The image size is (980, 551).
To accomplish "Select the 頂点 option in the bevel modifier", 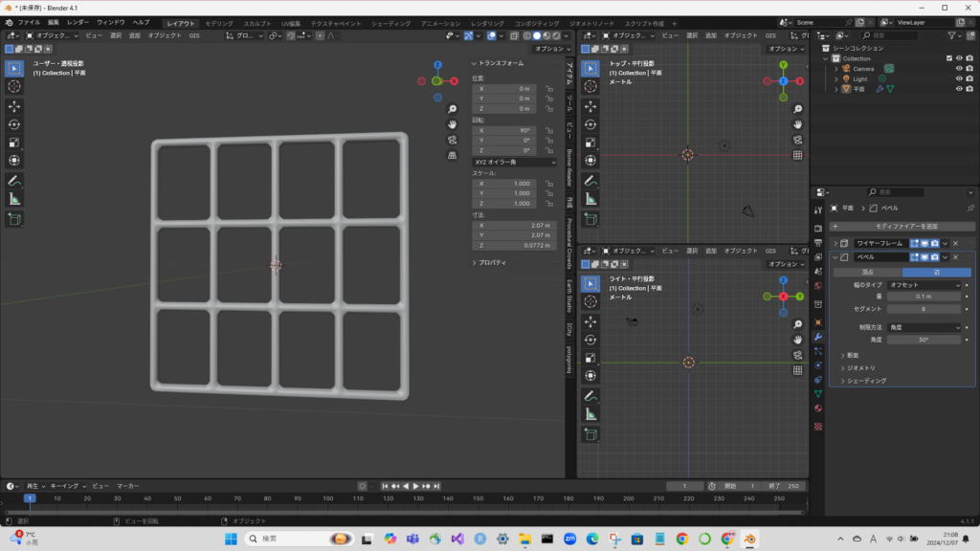I will tap(867, 272).
